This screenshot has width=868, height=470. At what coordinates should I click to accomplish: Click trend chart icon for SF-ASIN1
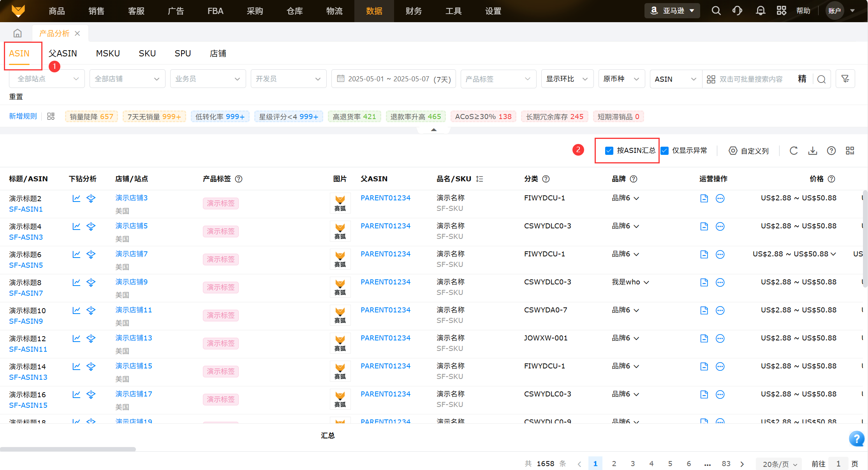coord(76,198)
